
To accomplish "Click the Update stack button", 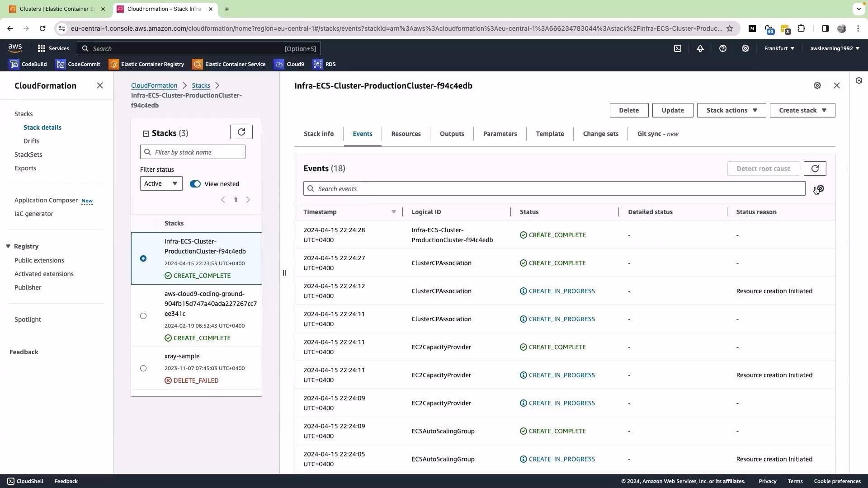I will [x=673, y=110].
